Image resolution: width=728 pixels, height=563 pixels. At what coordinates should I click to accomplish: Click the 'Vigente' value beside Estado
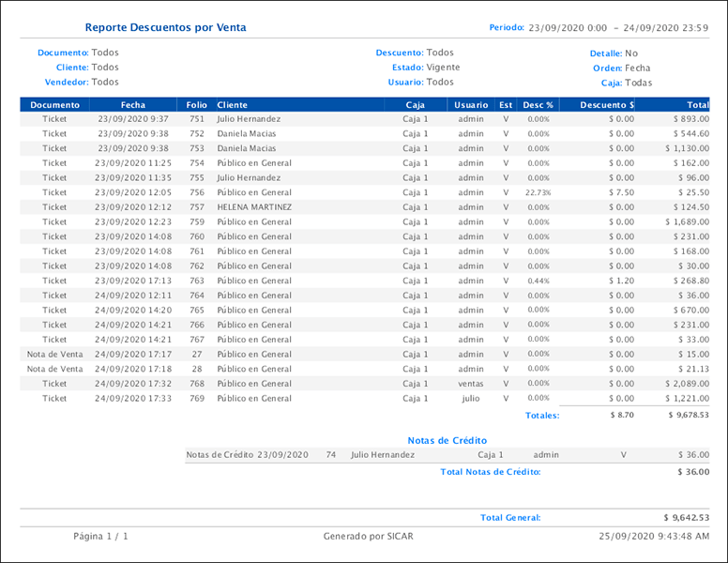(x=443, y=68)
